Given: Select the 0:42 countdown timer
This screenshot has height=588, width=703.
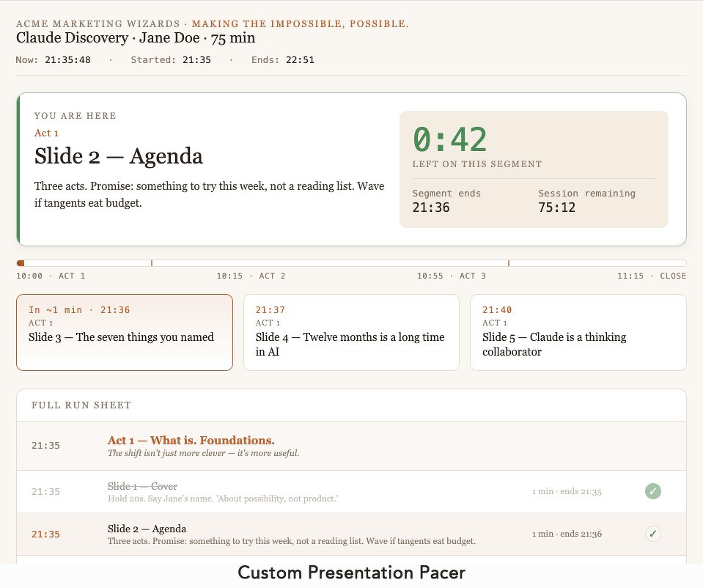Looking at the screenshot, I should click(x=449, y=139).
